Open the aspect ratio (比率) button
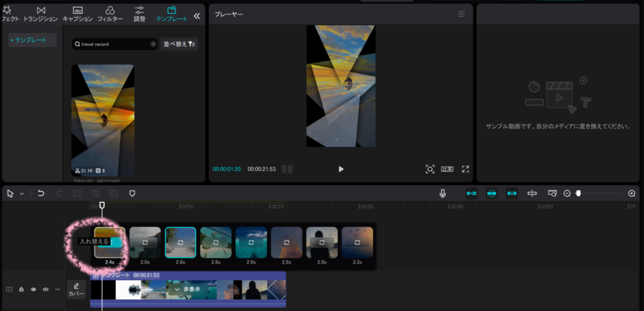Screen dimensions: 644x311 (447, 169)
